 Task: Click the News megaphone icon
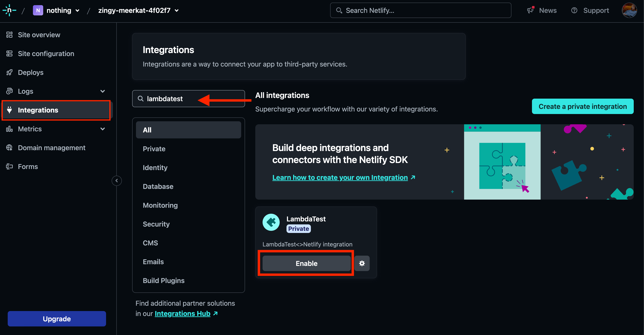[x=530, y=10]
